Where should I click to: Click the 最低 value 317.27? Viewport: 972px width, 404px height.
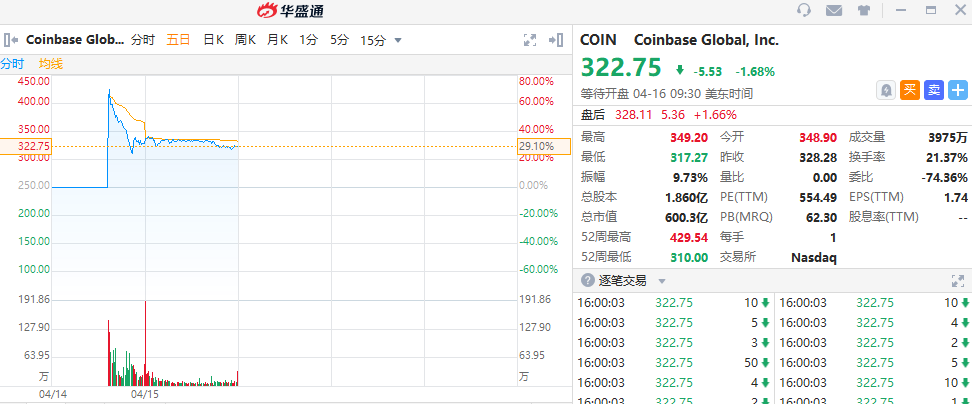(x=689, y=157)
